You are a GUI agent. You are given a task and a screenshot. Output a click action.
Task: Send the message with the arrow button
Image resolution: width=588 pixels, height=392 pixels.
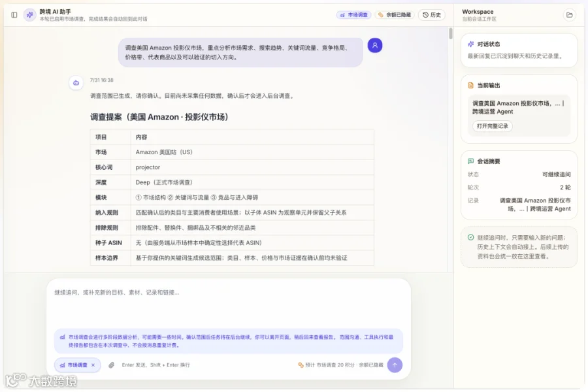point(395,365)
